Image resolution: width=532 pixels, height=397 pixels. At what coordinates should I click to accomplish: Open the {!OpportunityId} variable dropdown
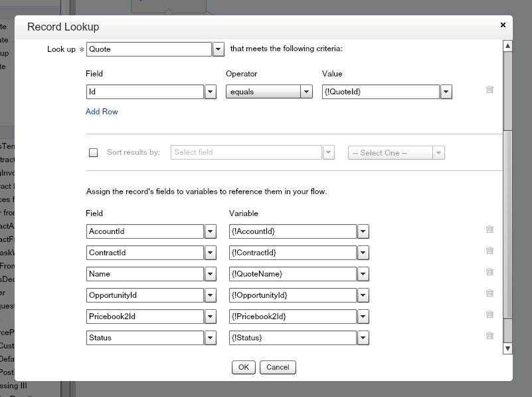pyautogui.click(x=363, y=295)
